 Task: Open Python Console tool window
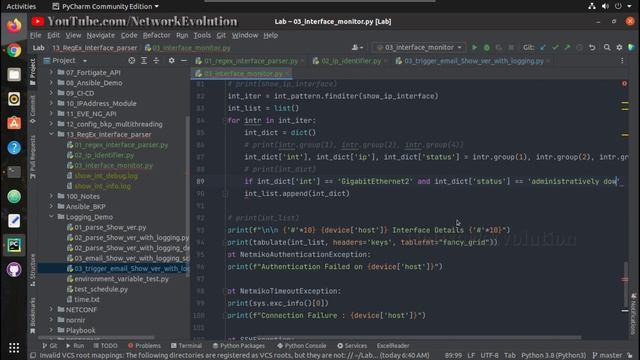[x=302, y=345]
